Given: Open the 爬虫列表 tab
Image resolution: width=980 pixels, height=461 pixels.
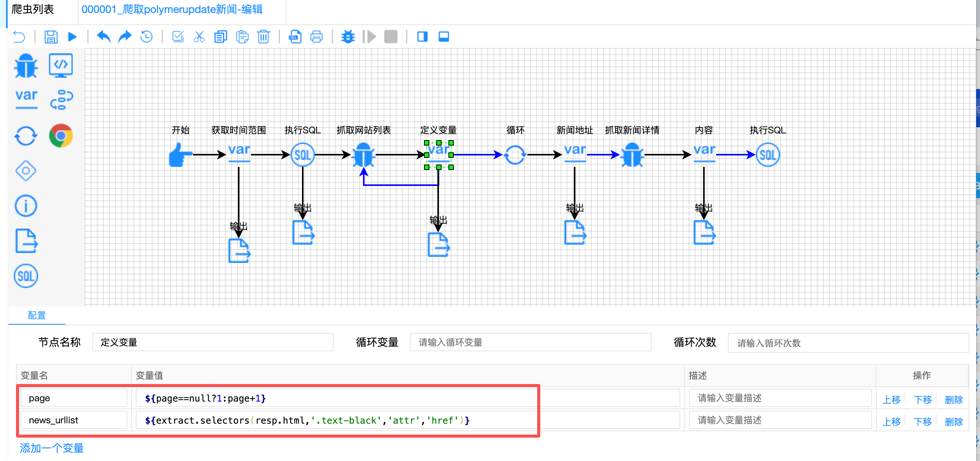Looking at the screenshot, I should 33,9.
